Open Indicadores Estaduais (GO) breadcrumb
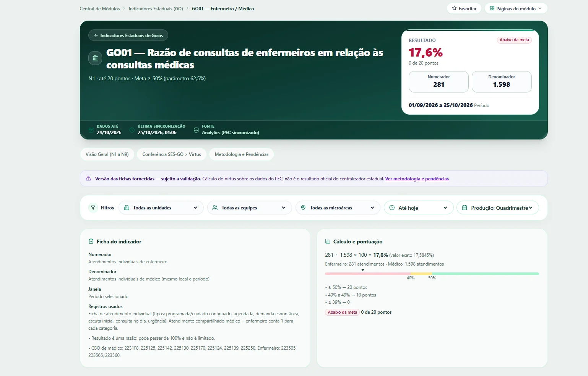This screenshot has width=588, height=376. (x=156, y=9)
